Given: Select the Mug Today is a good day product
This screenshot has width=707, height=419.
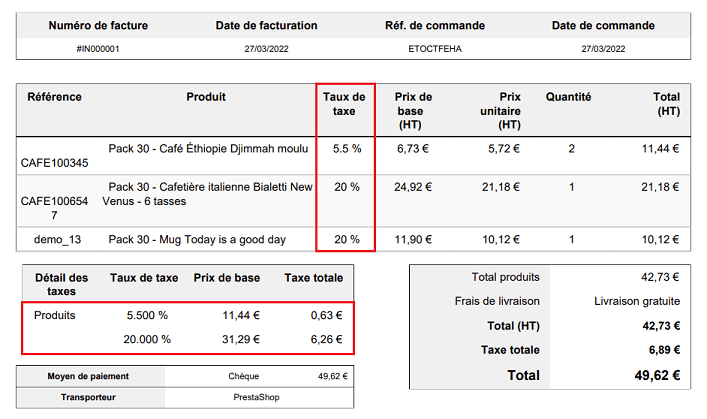Looking at the screenshot, I should [x=197, y=240].
